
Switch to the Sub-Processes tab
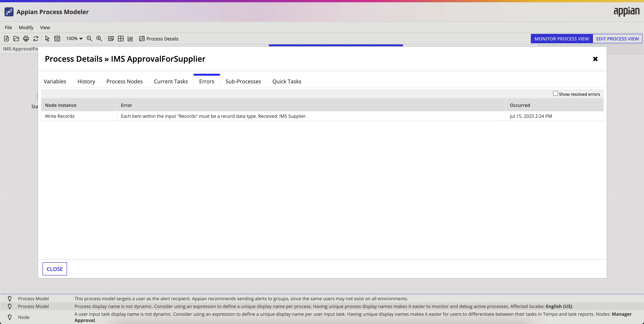point(243,81)
